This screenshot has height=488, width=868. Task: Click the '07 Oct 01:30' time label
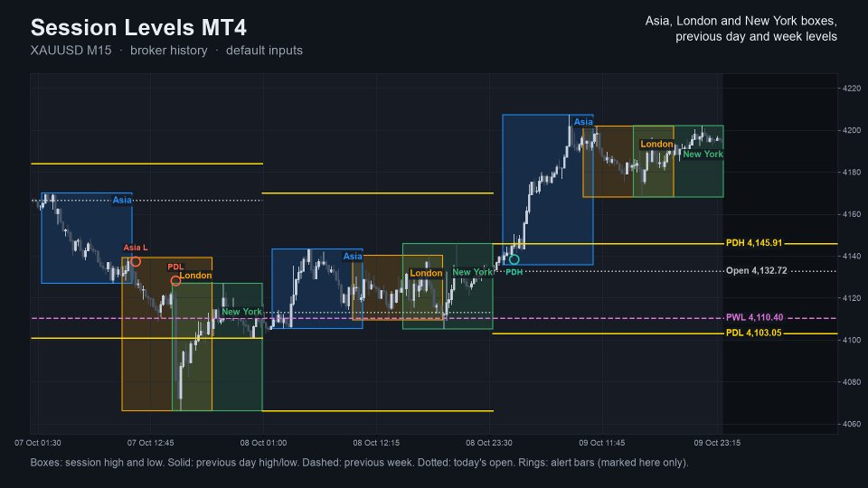pos(38,443)
